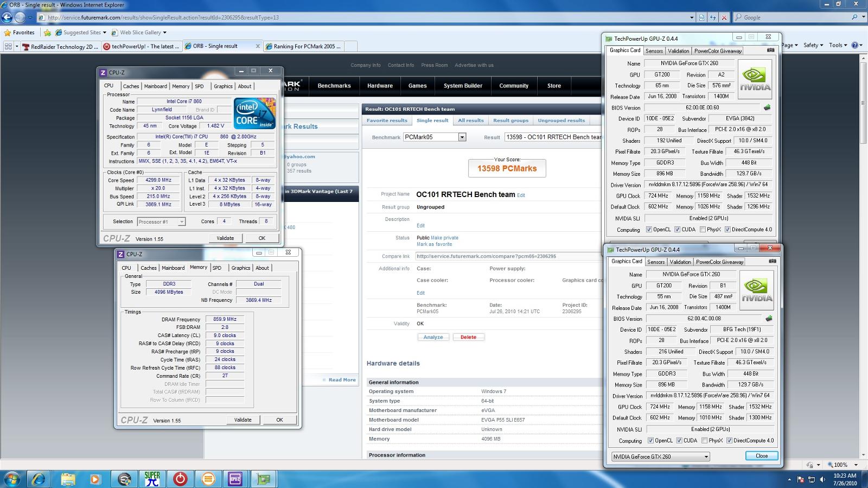Open IE quick tabs grid icon
The image size is (868, 488).
8,47
